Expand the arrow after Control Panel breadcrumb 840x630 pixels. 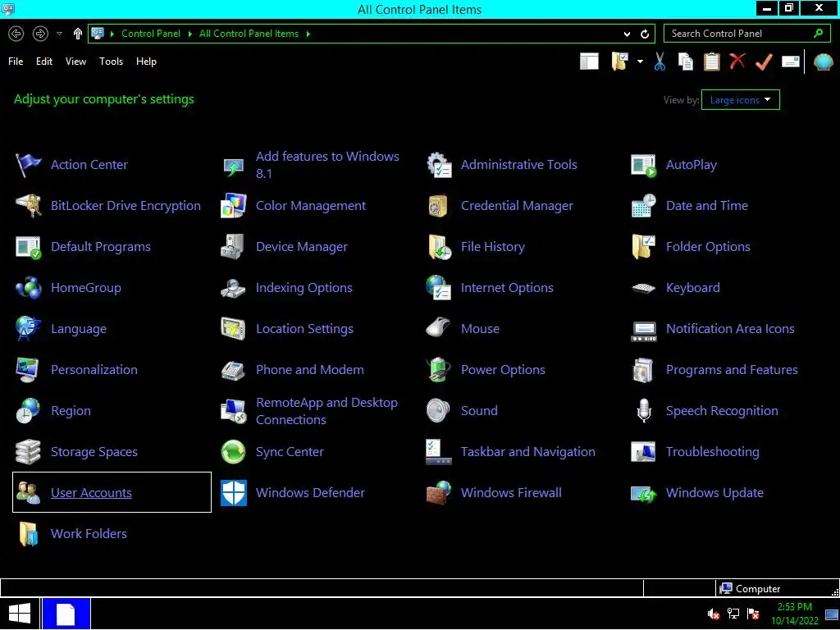[189, 34]
